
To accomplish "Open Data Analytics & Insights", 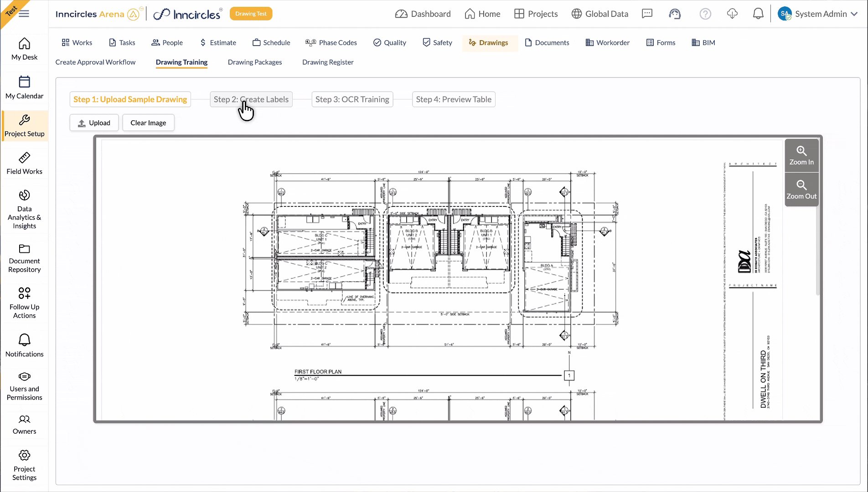I will pyautogui.click(x=24, y=210).
